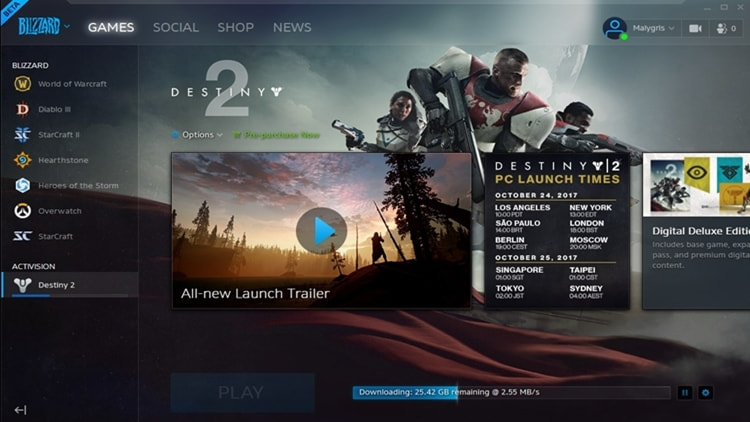This screenshot has width=750, height=422.
Task: Open the Destiny 2 Options dropdown
Action: point(197,134)
